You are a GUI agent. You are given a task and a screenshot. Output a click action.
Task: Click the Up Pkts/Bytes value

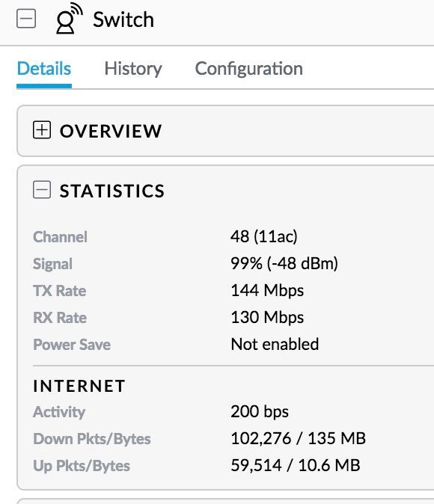point(296,465)
